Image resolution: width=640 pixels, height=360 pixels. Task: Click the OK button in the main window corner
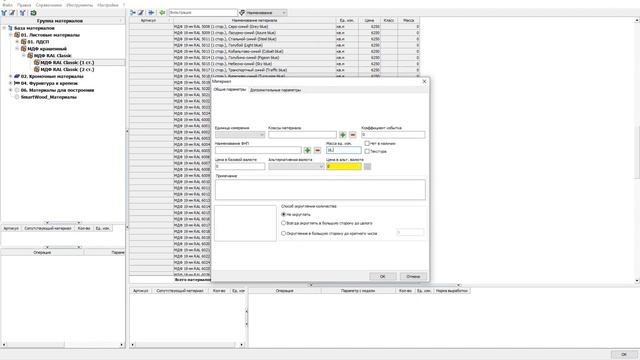click(623, 354)
